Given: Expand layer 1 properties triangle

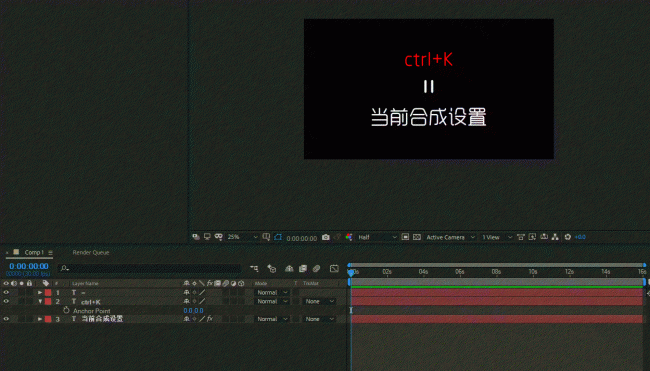Looking at the screenshot, I should [x=40, y=293].
